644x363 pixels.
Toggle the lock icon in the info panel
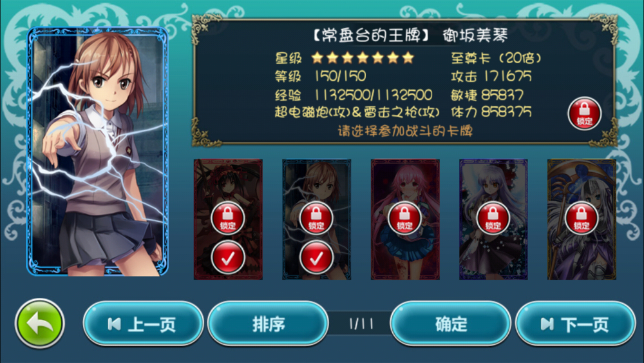point(584,113)
